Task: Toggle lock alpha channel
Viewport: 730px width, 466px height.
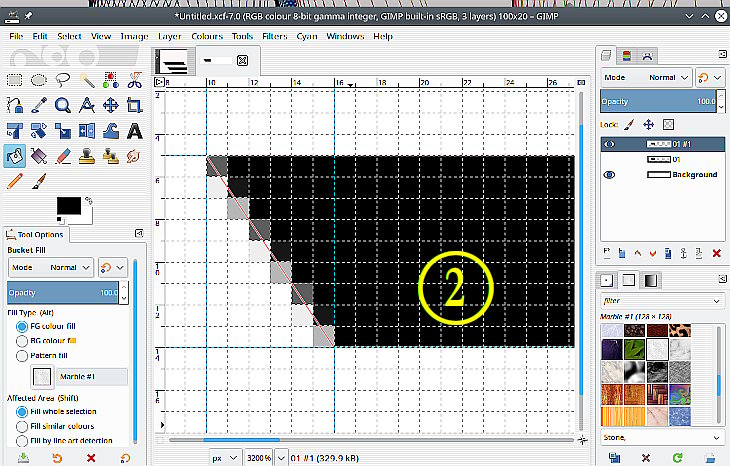Action: click(x=668, y=124)
